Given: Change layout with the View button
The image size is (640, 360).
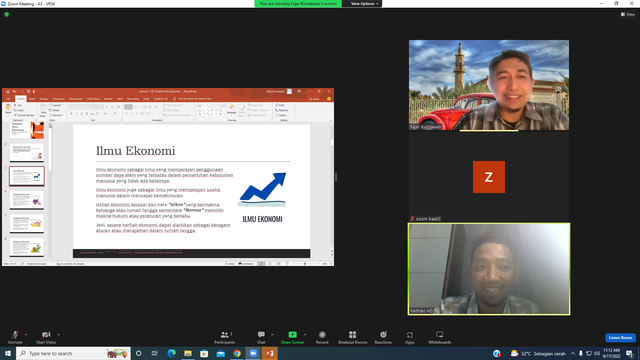Looking at the screenshot, I should (x=628, y=14).
